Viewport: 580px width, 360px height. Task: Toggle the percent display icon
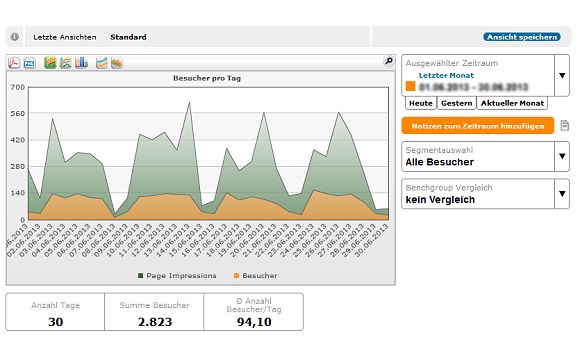[x=117, y=63]
